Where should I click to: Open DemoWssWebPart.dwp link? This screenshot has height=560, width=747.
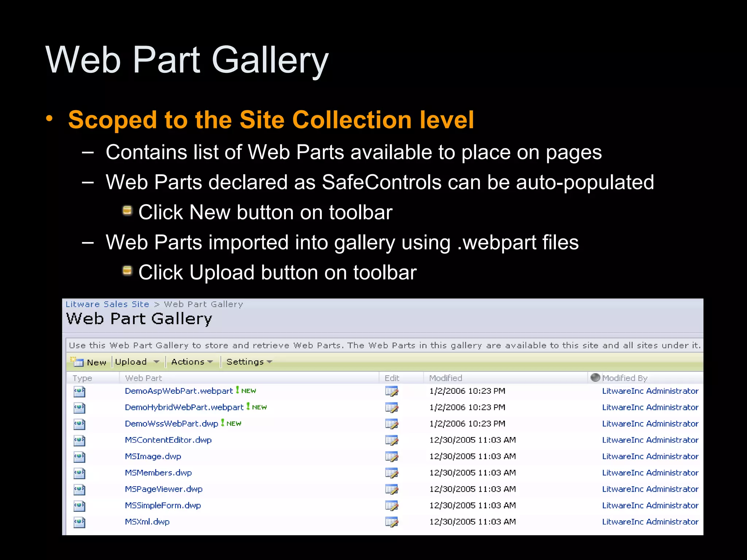(x=171, y=424)
